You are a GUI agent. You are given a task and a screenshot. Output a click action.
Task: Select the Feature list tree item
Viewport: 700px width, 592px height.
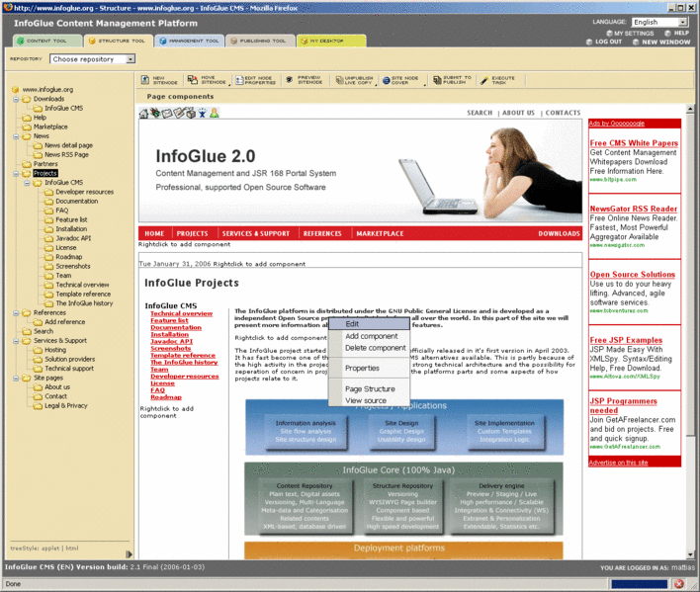(x=71, y=219)
